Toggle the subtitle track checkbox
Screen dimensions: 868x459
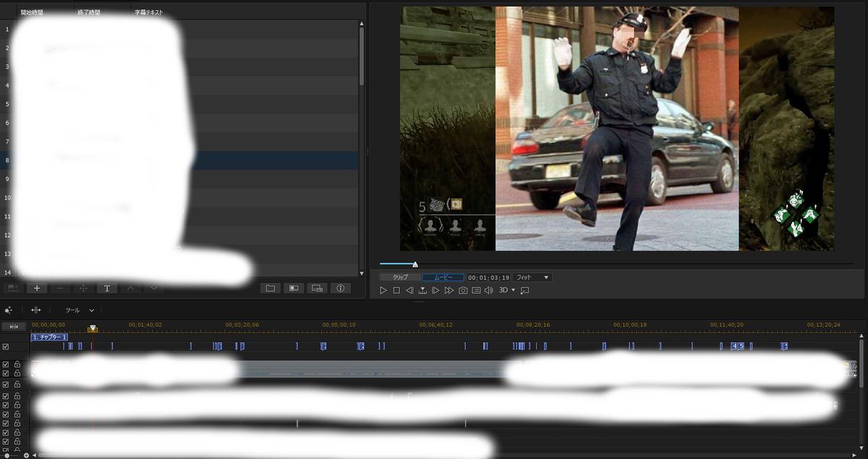pyautogui.click(x=6, y=346)
